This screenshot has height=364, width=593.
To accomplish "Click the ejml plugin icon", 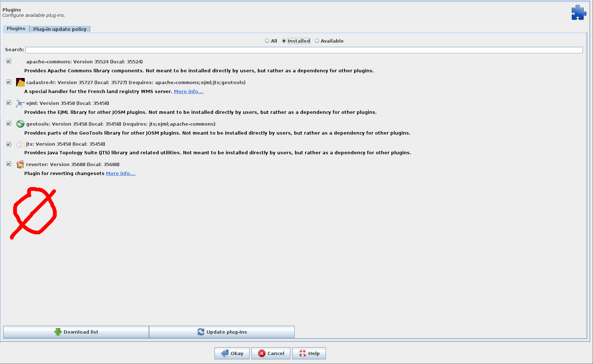I will [20, 103].
